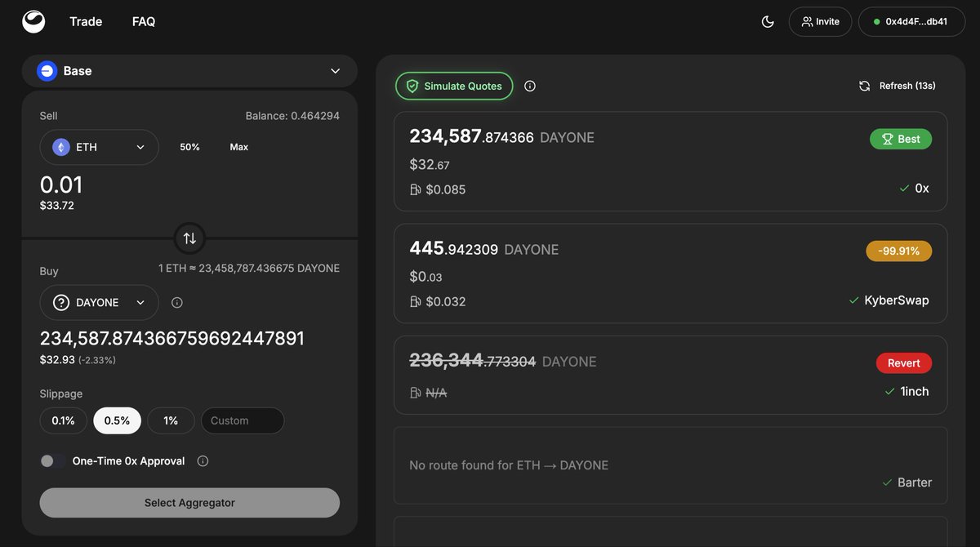
Task: Click the Revert badge
Action: click(904, 363)
